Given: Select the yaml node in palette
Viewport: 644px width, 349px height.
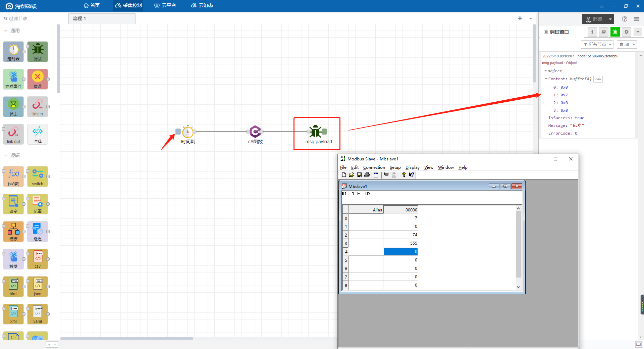Looking at the screenshot, I should 38,314.
